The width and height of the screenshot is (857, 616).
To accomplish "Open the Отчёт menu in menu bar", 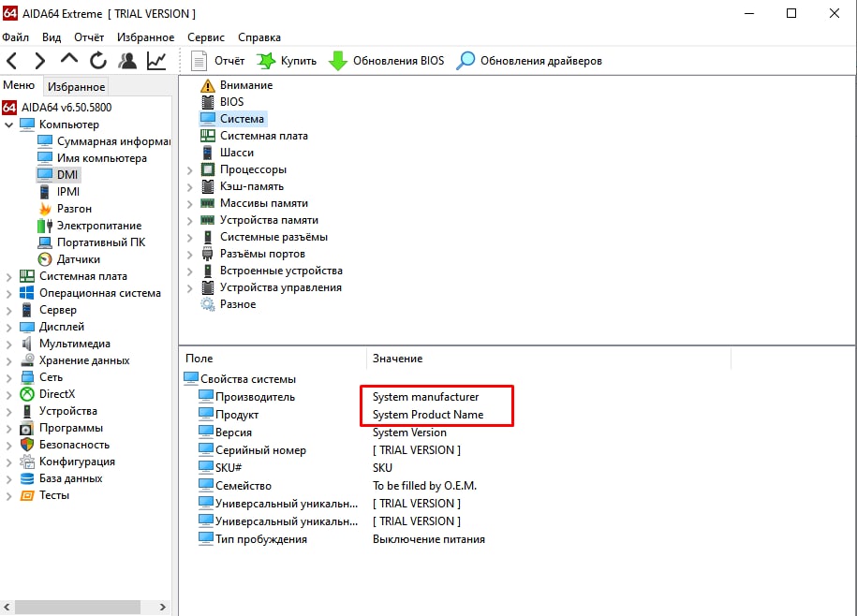I will pyautogui.click(x=89, y=37).
